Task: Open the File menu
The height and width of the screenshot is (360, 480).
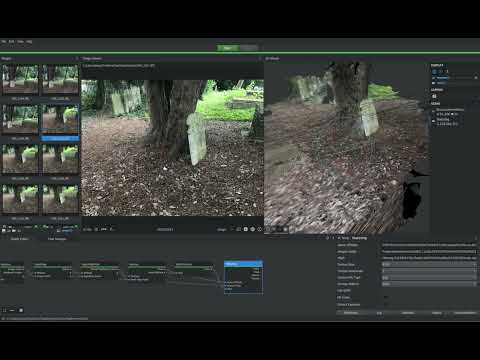Action: (x=4, y=42)
